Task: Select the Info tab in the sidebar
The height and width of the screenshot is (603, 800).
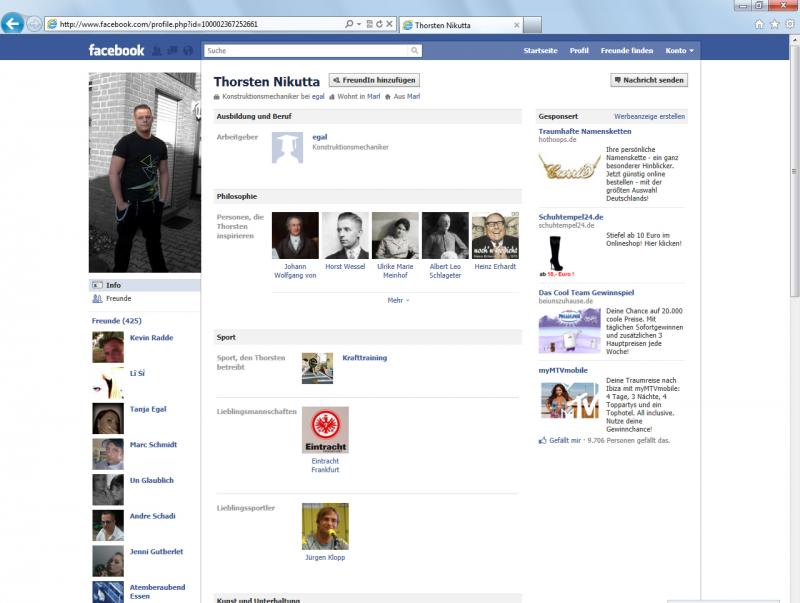Action: tap(113, 285)
